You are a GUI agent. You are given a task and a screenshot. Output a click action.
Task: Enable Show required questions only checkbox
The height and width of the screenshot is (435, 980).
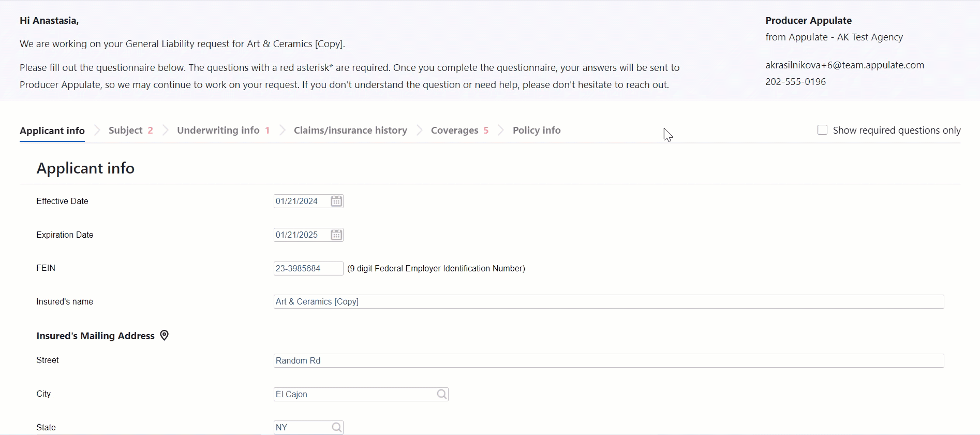click(x=822, y=130)
